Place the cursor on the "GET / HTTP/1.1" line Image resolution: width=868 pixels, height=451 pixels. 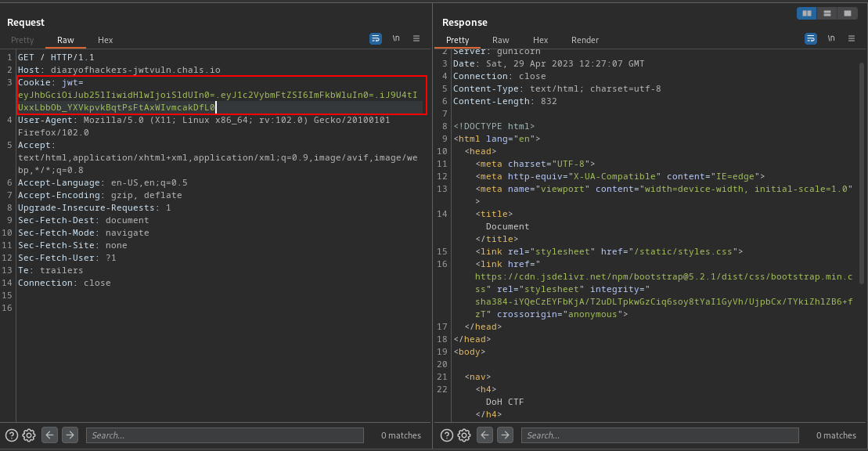pos(56,57)
